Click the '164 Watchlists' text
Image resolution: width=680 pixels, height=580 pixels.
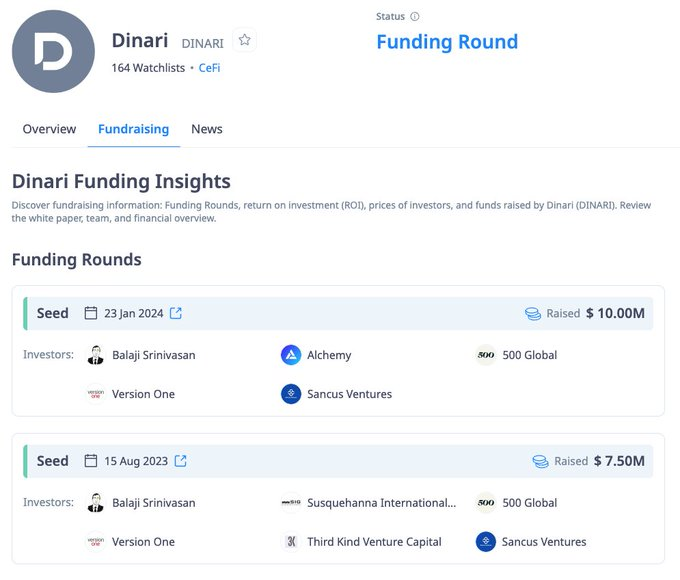pos(148,68)
